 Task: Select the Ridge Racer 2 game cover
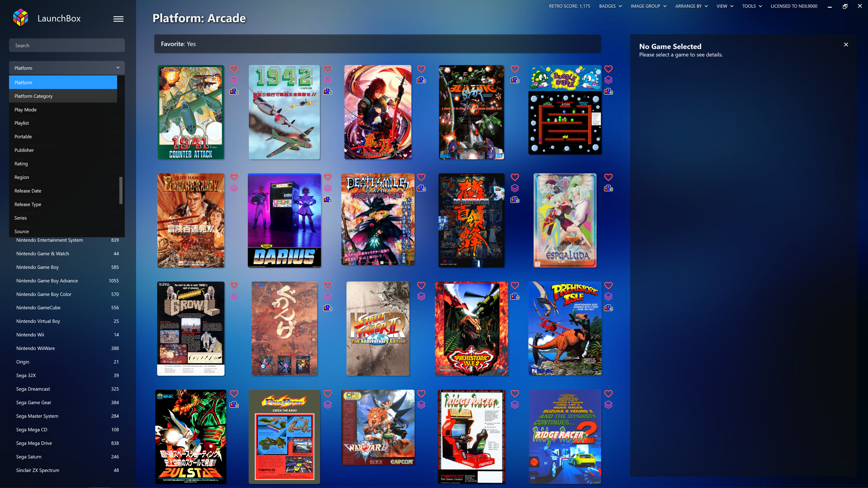565,437
